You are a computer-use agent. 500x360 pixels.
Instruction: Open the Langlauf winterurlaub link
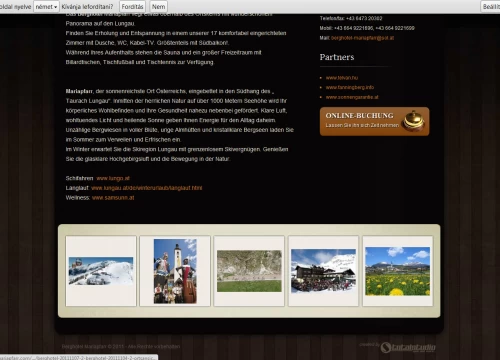[147, 188]
